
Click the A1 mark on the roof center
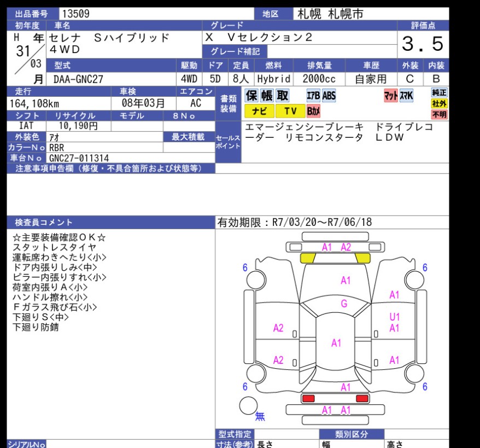click(x=336, y=343)
